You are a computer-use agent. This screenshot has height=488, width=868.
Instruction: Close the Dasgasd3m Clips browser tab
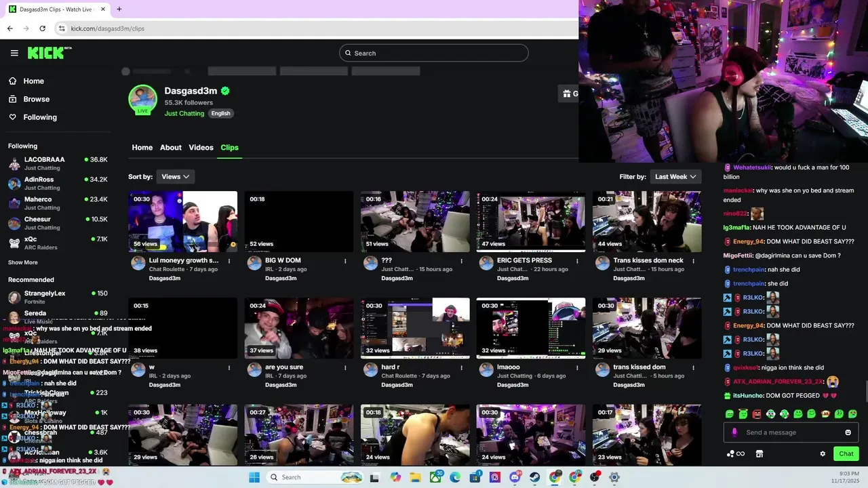pos(102,9)
